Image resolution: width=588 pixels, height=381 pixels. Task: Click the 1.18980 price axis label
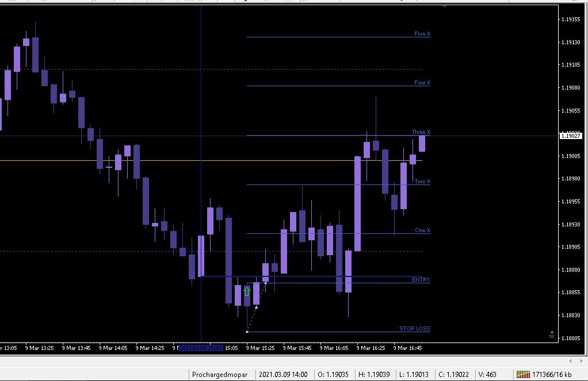tap(571, 179)
